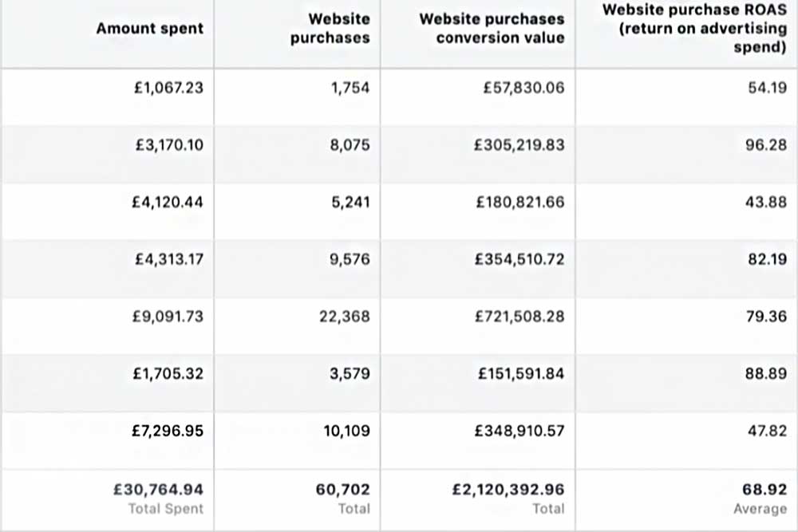Click Website purchase ROAS column header
This screenshot has width=798, height=532.
coord(694,29)
